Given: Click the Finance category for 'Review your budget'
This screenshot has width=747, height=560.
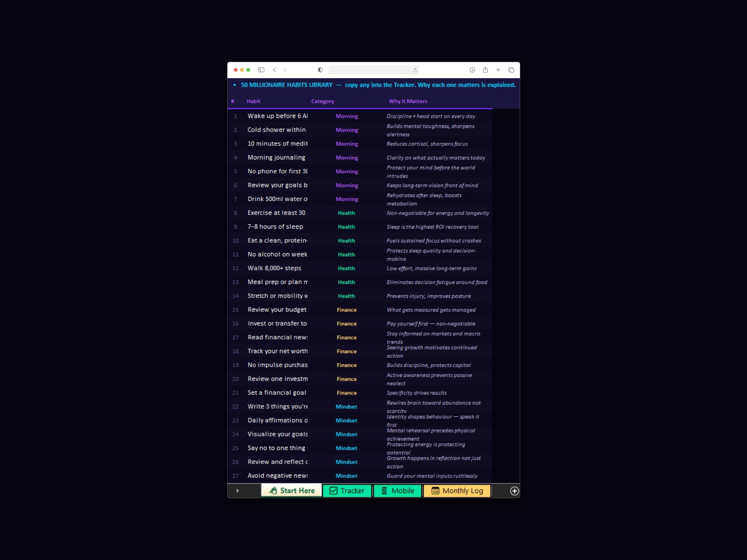Looking at the screenshot, I should click(347, 310).
